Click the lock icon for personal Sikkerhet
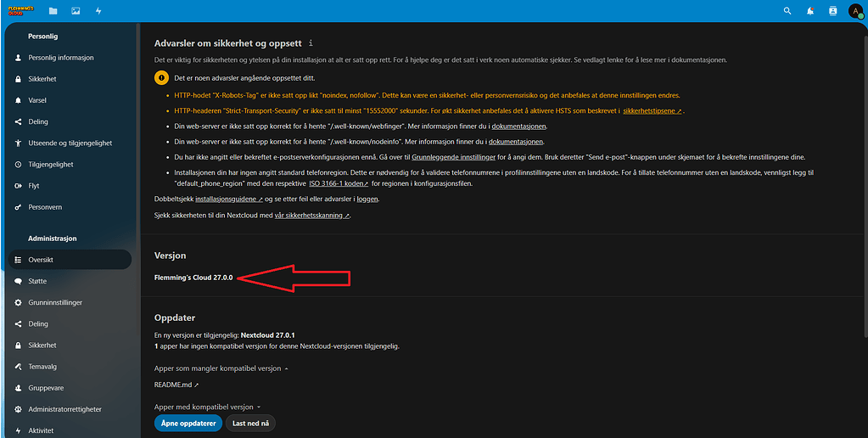The width and height of the screenshot is (868, 438). (18, 79)
